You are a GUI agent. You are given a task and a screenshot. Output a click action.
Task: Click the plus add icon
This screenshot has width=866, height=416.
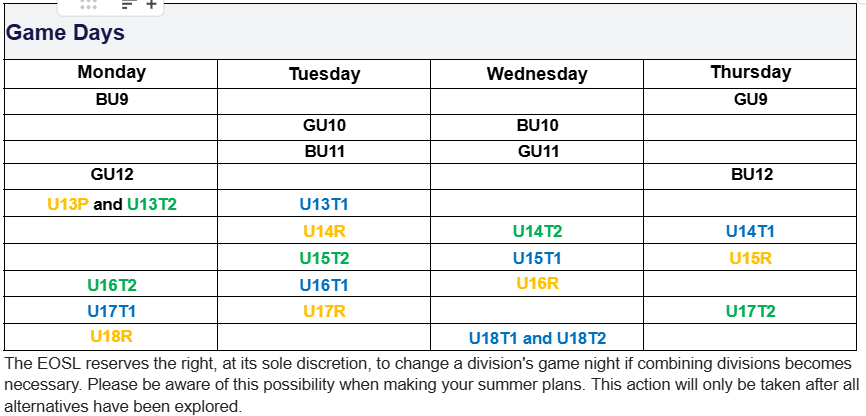(151, 5)
